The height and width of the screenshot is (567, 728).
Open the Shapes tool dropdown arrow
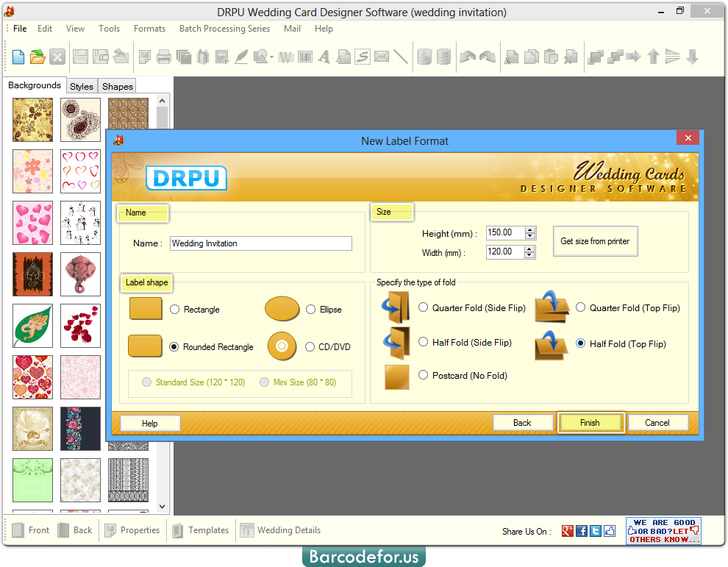click(x=271, y=57)
